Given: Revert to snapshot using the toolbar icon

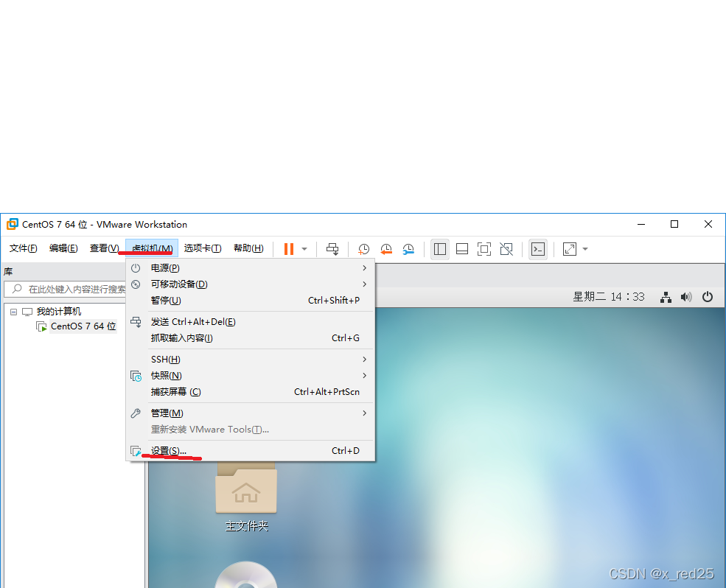Looking at the screenshot, I should coord(385,249).
